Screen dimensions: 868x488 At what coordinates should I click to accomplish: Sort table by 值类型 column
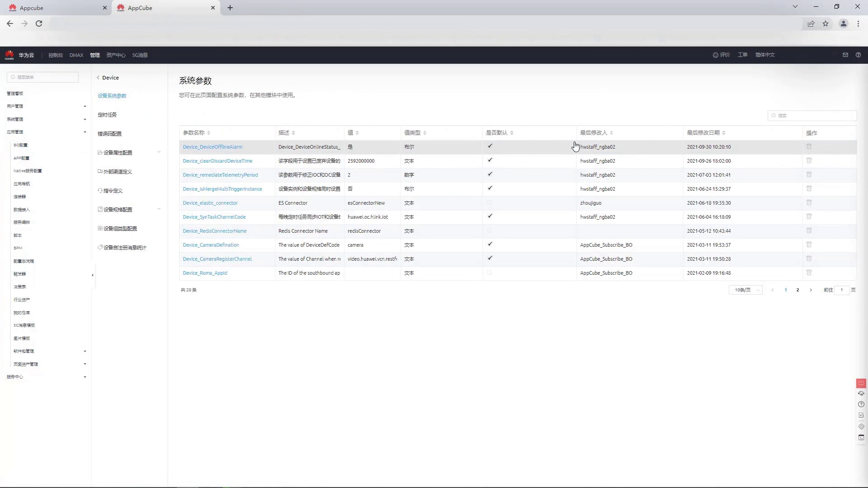click(x=425, y=133)
